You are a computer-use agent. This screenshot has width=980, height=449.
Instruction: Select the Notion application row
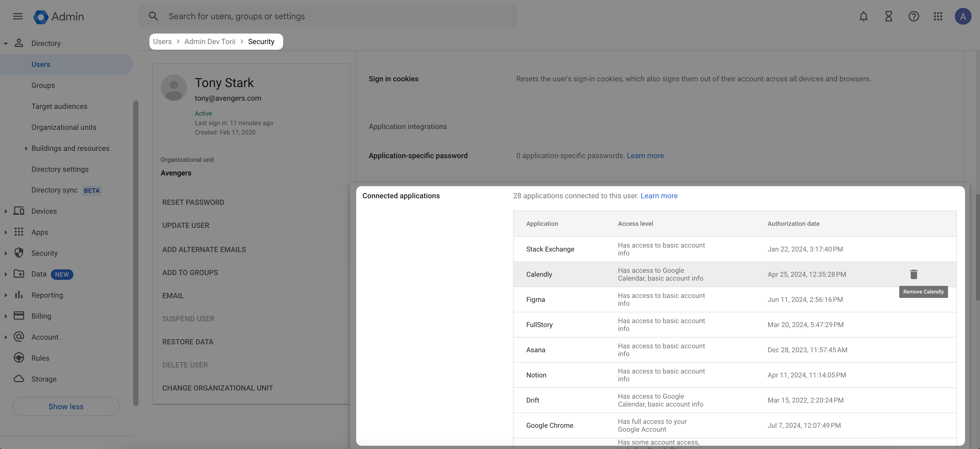pyautogui.click(x=735, y=375)
